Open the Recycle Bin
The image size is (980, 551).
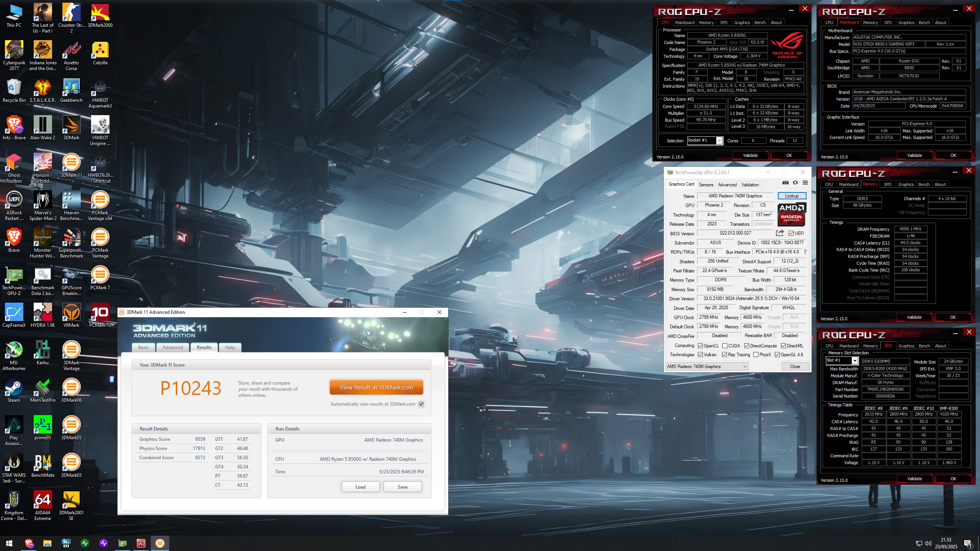14,90
